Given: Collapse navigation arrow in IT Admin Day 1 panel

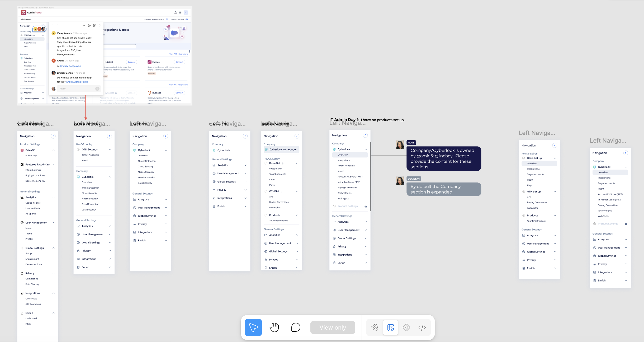Looking at the screenshot, I should (x=365, y=135).
